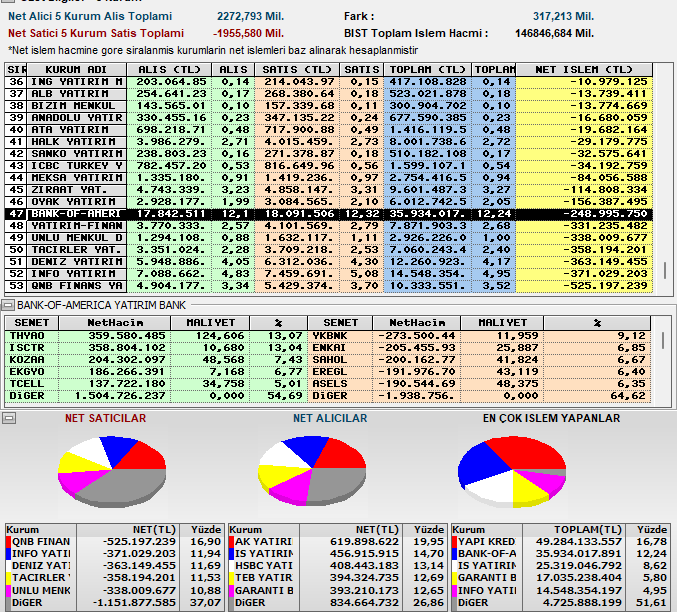The image size is (677, 612).
Task: Click the SAHOL sold stock cell
Action: tap(340, 360)
